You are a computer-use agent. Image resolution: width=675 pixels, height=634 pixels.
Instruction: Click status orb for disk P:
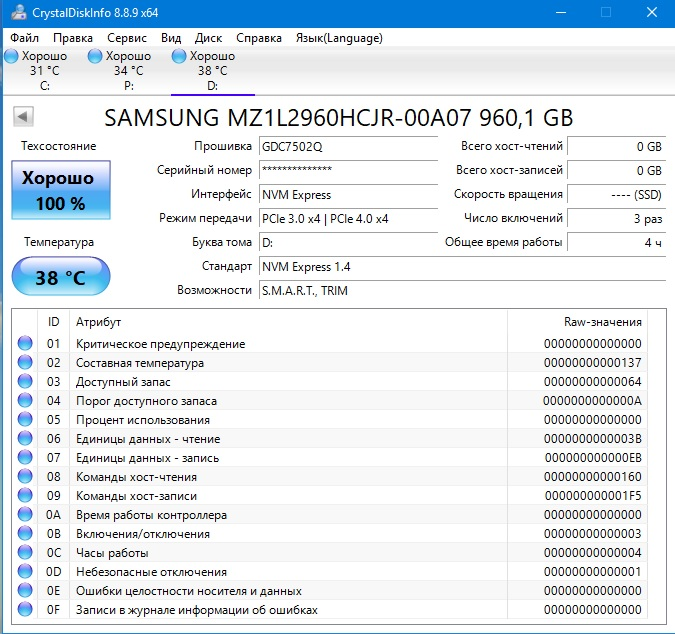(95, 56)
